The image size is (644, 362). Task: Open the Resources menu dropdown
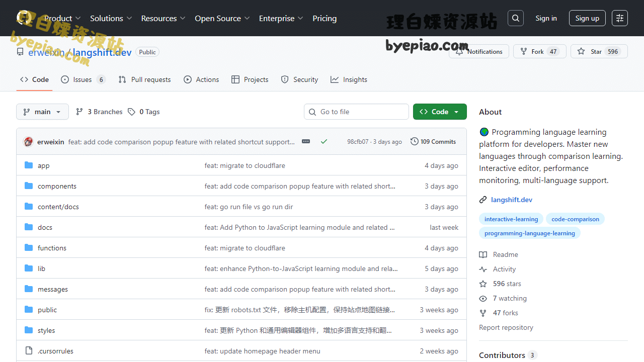click(163, 18)
